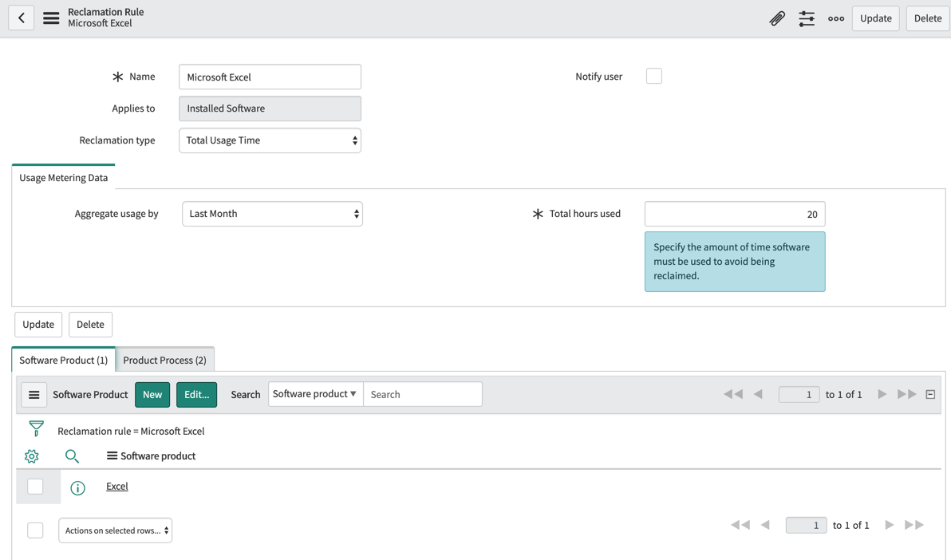Go to previous page in bottom pagination
The width and height of the screenshot is (951, 560).
pyautogui.click(x=765, y=525)
